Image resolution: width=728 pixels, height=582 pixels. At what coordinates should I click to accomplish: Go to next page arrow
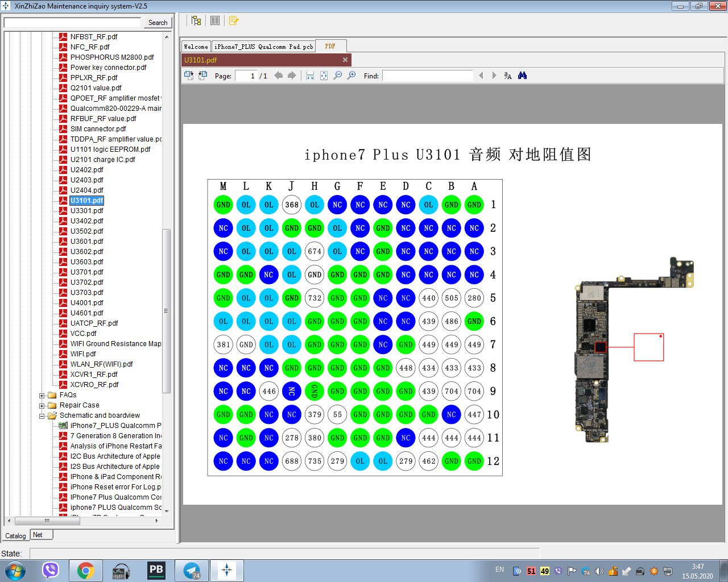pos(292,76)
